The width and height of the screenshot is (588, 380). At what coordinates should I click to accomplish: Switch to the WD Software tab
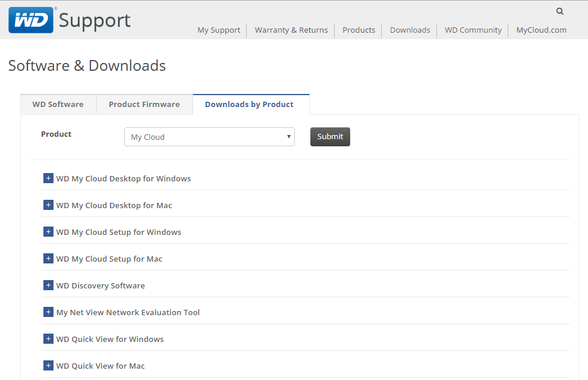[58, 104]
